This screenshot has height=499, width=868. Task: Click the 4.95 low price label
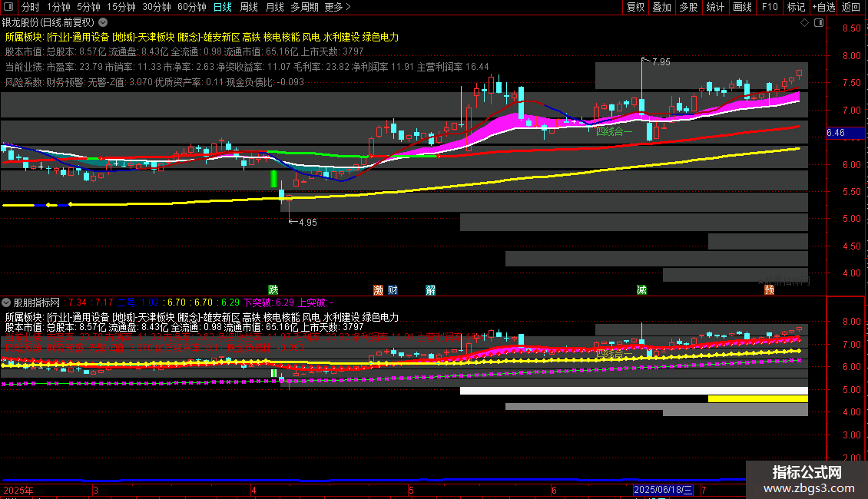pyautogui.click(x=308, y=223)
